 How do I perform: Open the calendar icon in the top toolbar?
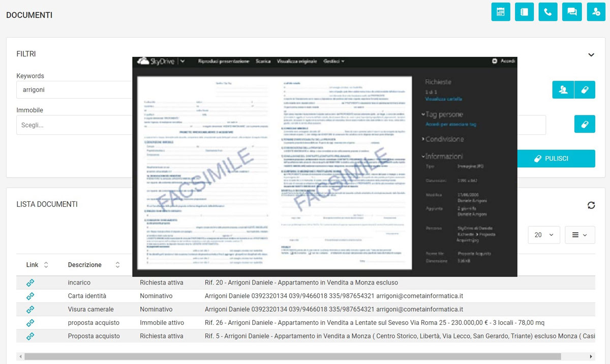point(500,12)
